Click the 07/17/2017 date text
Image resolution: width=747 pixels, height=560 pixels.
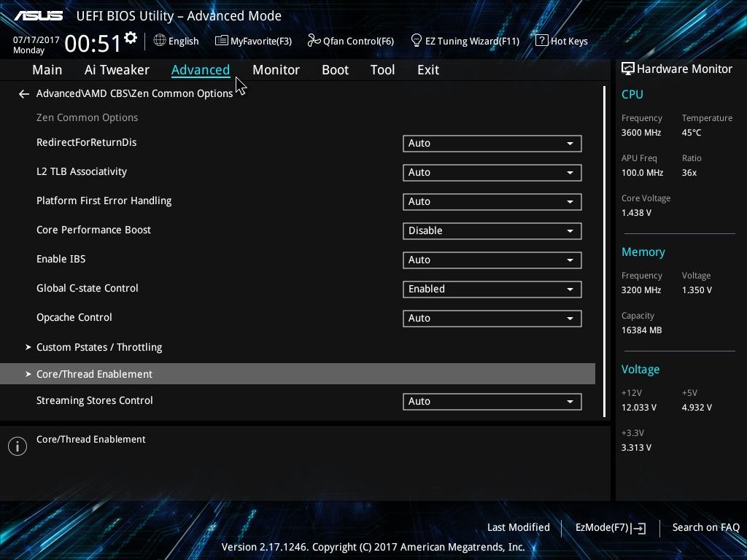click(x=36, y=39)
